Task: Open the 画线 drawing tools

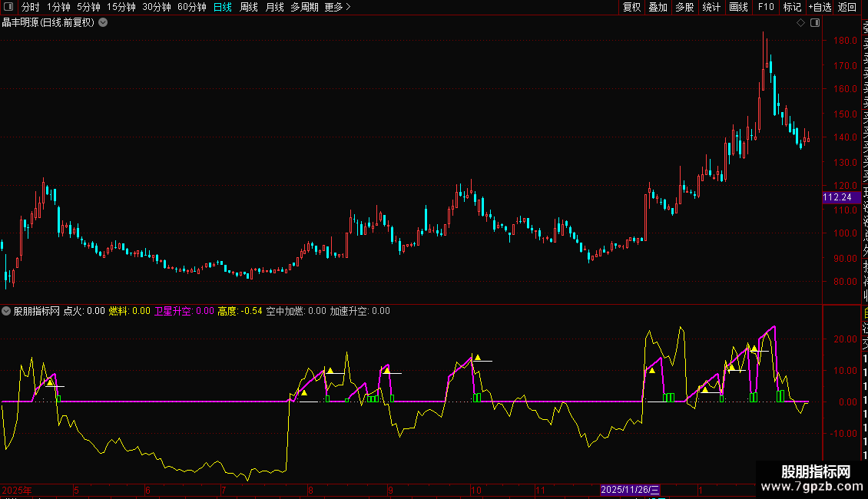Action: (738, 7)
